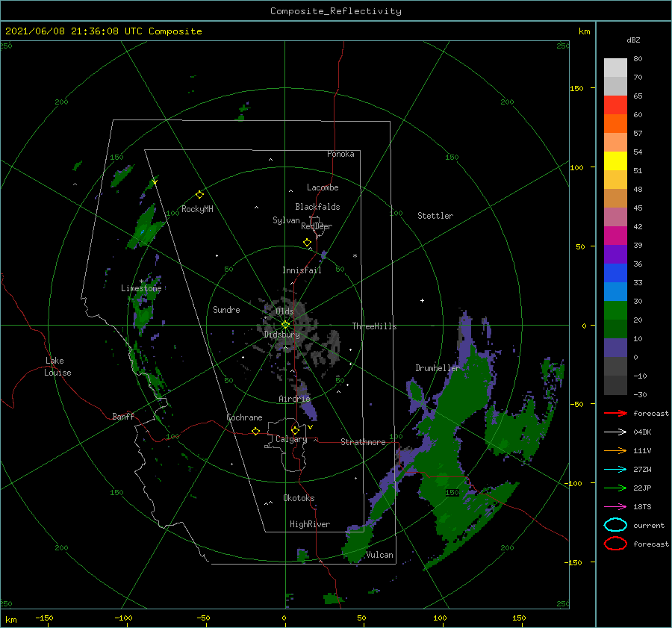Click the Banff label
Screen dimensions: 672x628
(x=123, y=416)
